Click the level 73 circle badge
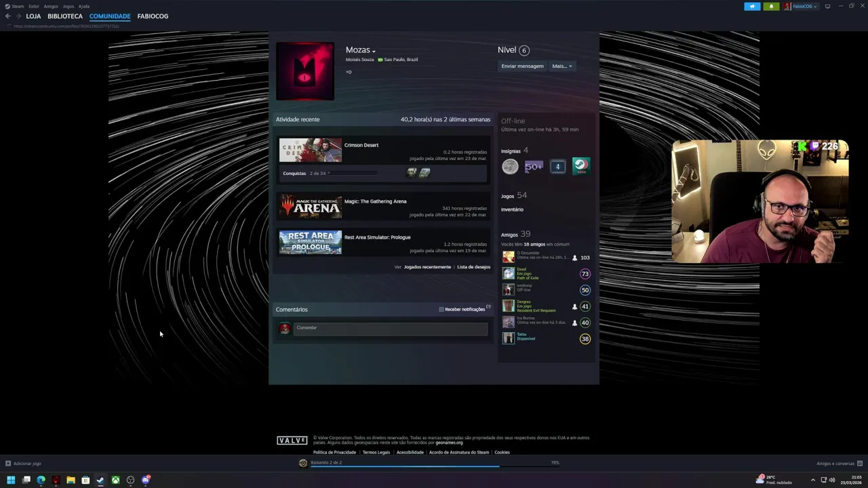The width and height of the screenshot is (868, 488). [x=585, y=274]
